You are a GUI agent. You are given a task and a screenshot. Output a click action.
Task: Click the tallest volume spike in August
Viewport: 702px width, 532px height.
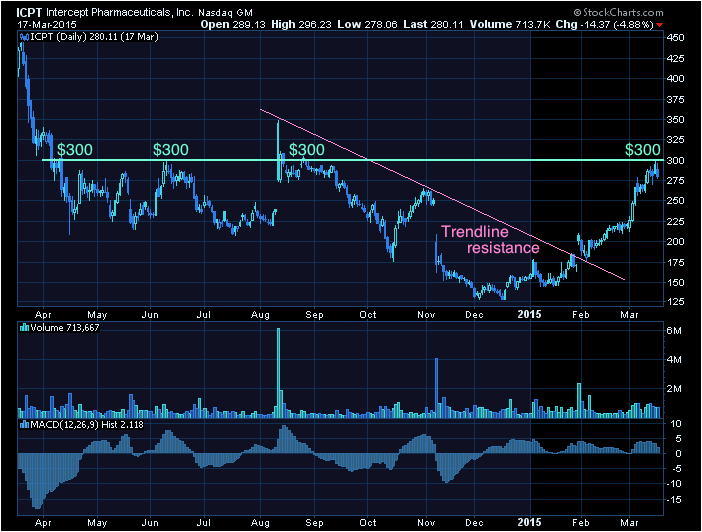point(279,370)
